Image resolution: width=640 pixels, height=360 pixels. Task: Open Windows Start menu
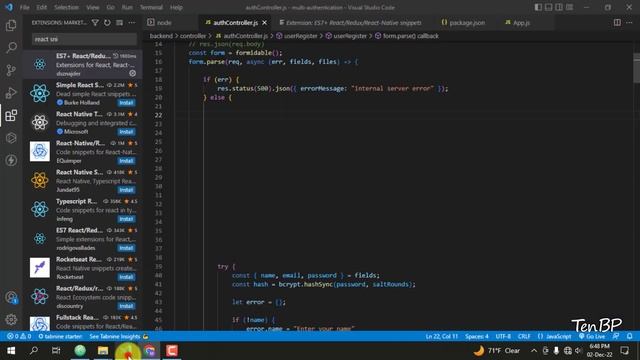(x=11, y=351)
